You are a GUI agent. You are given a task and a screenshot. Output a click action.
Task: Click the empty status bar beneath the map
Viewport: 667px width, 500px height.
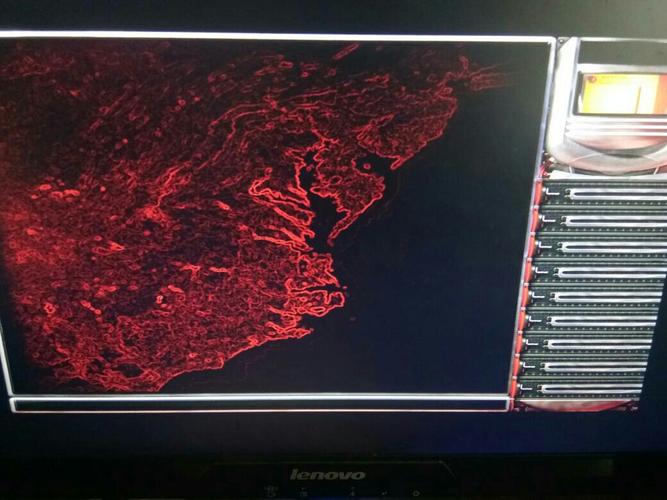coord(260,405)
